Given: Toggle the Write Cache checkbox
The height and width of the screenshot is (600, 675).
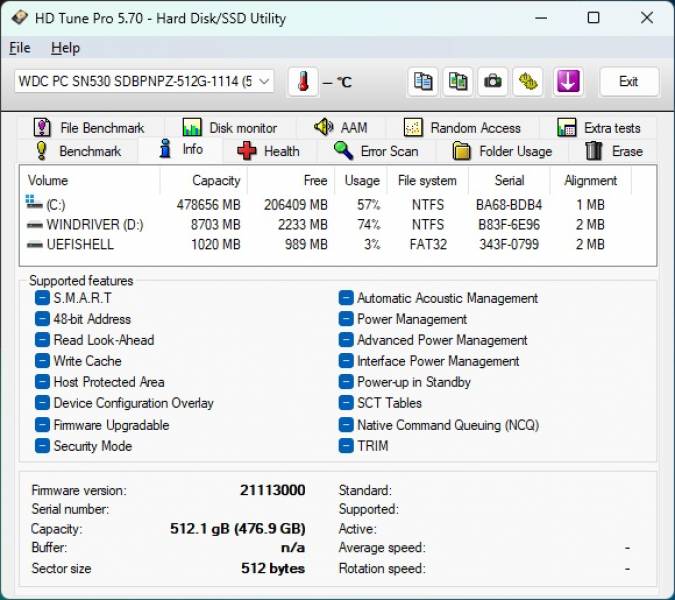Looking at the screenshot, I should click(x=42, y=361).
